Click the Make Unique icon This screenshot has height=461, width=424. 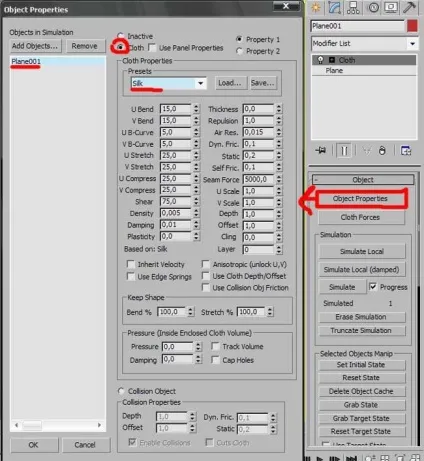pos(367,151)
